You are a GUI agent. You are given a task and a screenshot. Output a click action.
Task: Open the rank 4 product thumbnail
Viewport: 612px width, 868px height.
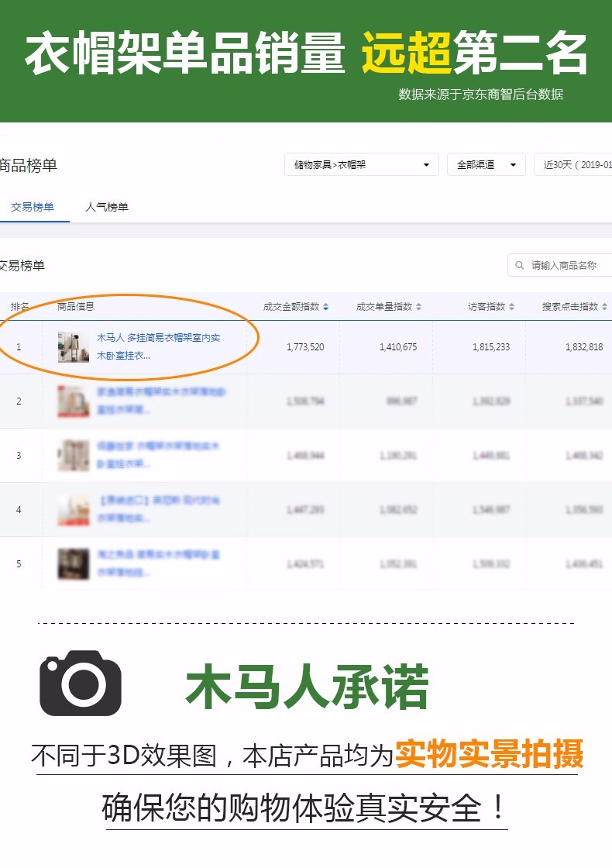tap(74, 510)
